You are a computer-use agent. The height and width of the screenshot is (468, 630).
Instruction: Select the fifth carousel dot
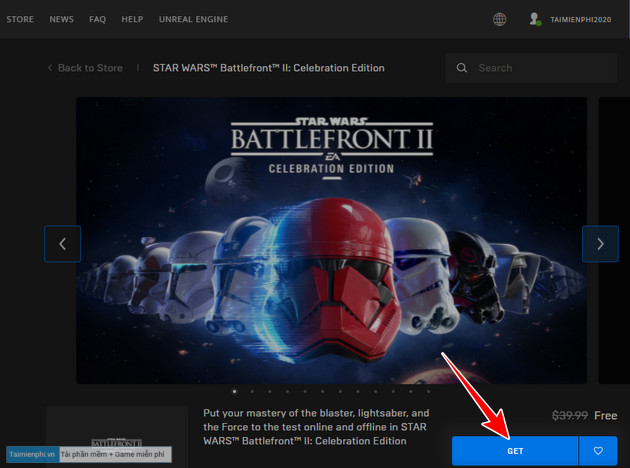[x=305, y=391]
